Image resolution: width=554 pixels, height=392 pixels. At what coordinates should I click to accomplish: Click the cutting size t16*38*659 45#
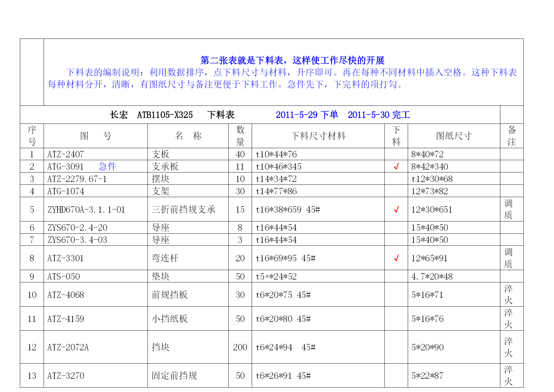[x=288, y=210]
